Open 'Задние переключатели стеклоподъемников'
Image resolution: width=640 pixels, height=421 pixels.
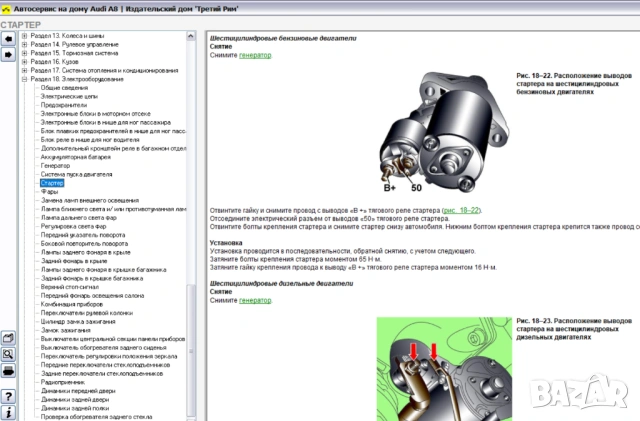[102, 374]
